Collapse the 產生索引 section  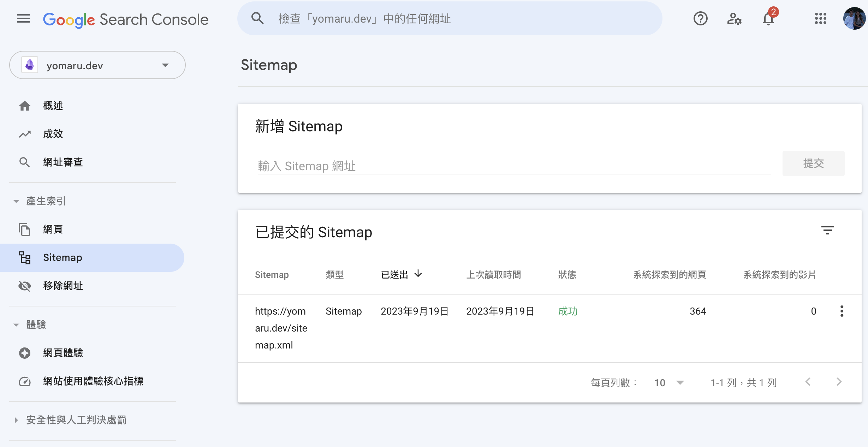point(16,201)
